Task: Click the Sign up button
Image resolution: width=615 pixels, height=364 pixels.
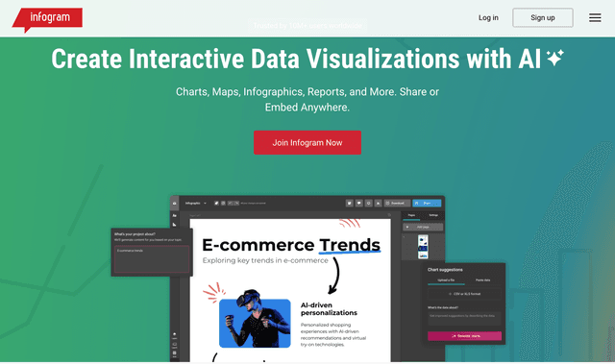Action: (x=542, y=17)
